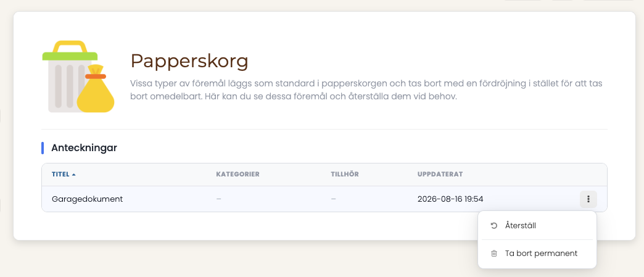Open the three-dot menu for Garagedokument
The image size is (644, 277).
pos(588,199)
